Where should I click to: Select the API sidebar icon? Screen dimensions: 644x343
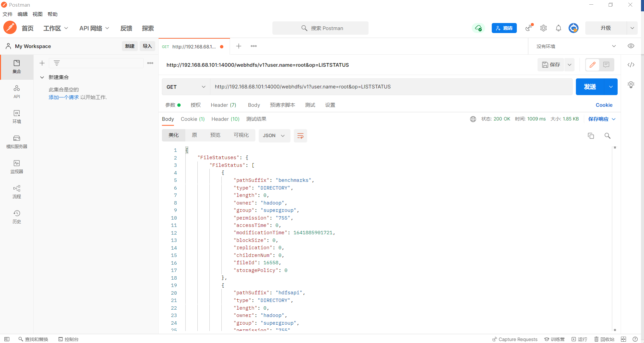[x=17, y=92]
